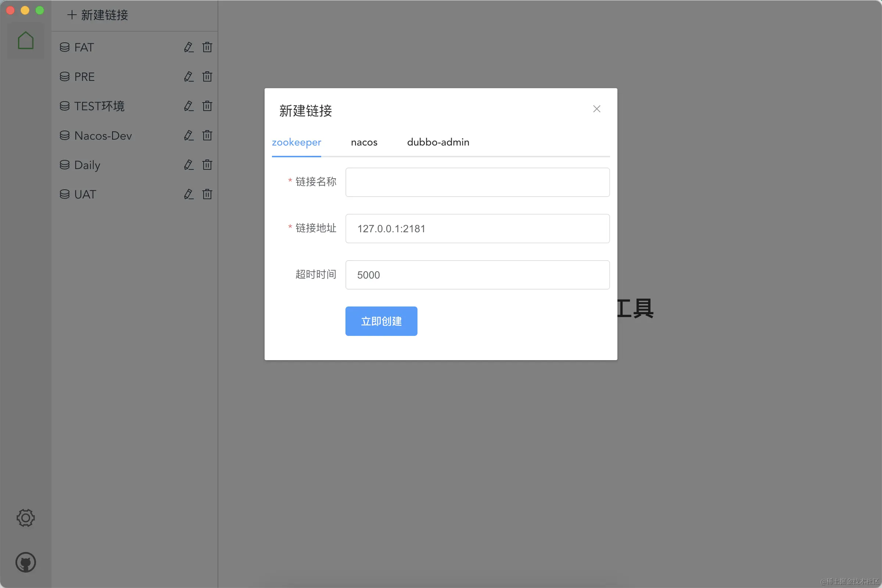Viewport: 882px width, 588px height.
Task: Click the edit pencil for Daily
Action: pyautogui.click(x=189, y=165)
